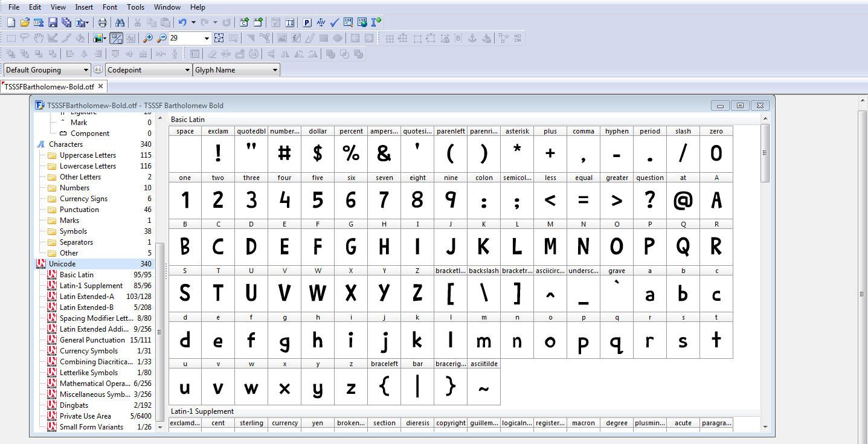
Task: Click the Add Glyphs icon
Action: tap(259, 22)
